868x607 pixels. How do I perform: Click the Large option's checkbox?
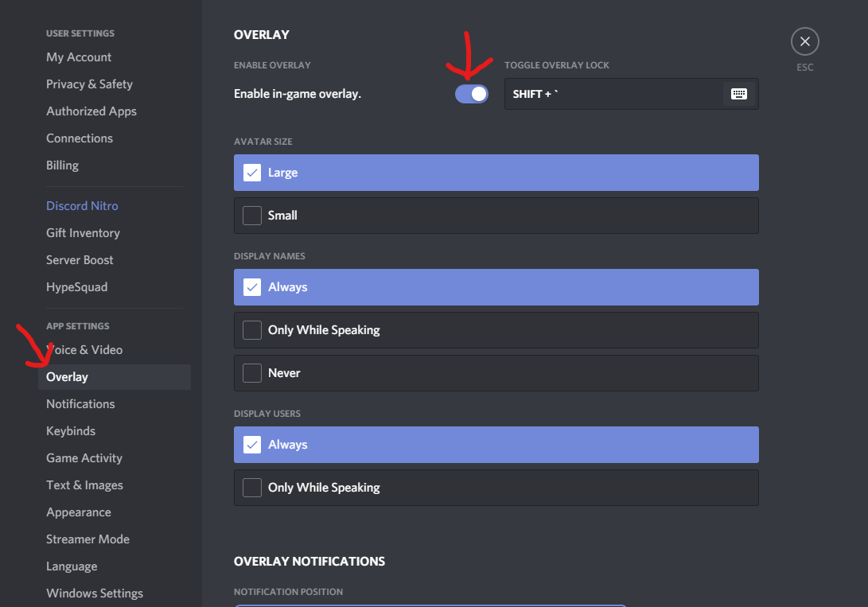(252, 173)
